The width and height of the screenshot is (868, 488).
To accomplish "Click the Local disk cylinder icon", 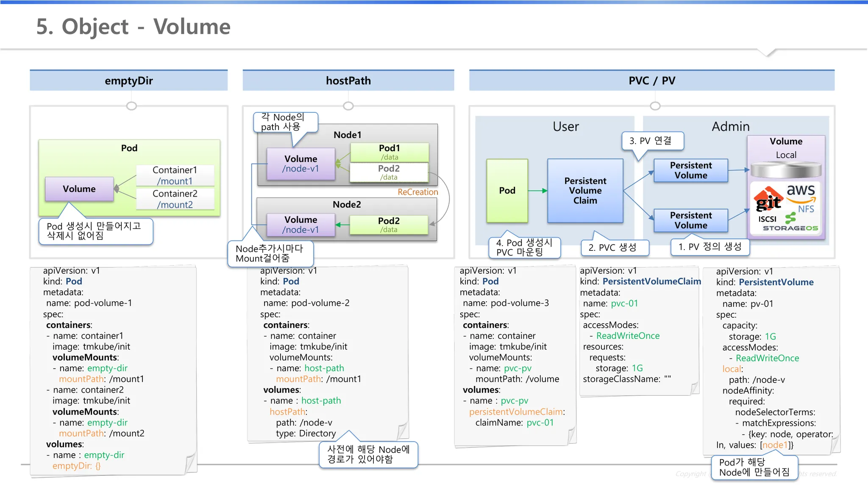I will pyautogui.click(x=786, y=170).
